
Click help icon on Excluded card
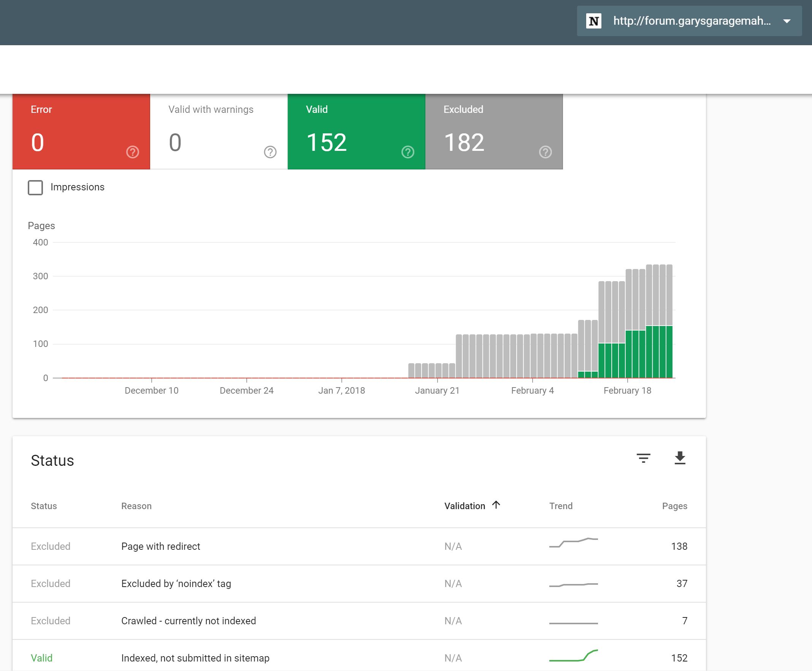tap(545, 152)
